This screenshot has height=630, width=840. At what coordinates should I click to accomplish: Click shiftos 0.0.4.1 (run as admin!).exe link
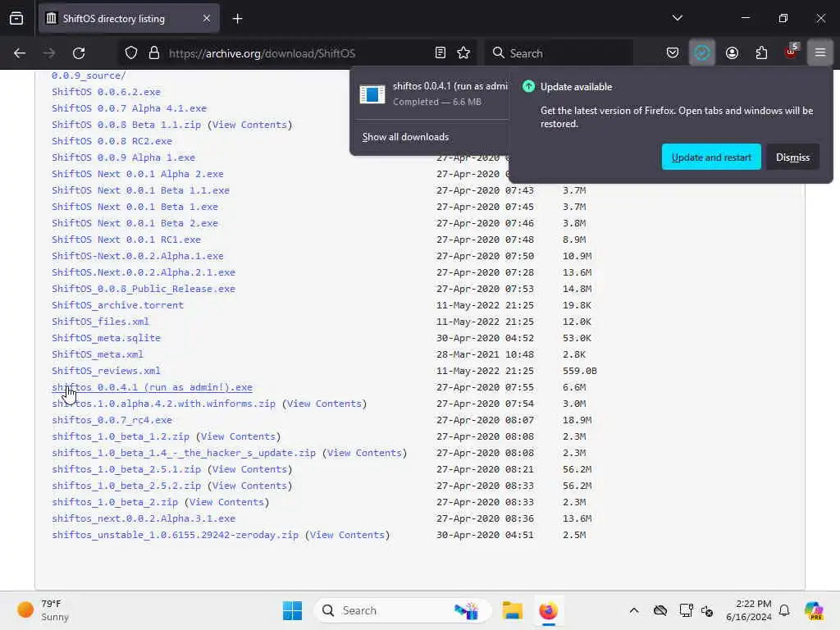pyautogui.click(x=152, y=387)
